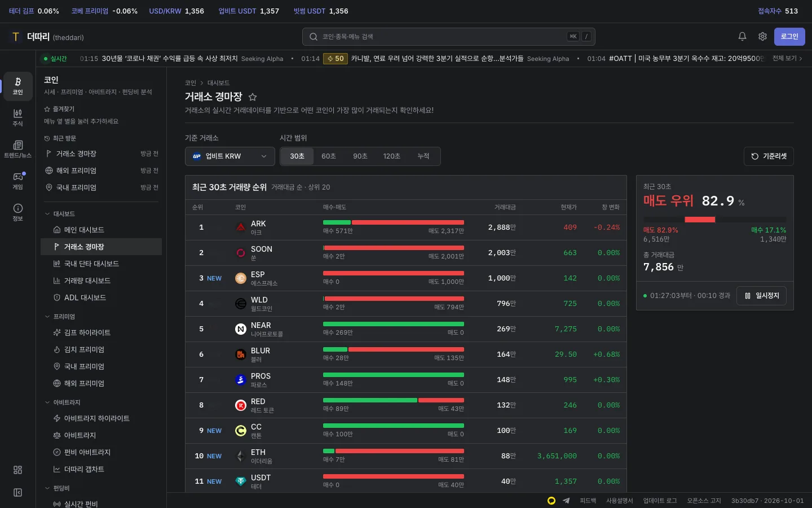Viewport: 812px width, 508px height.
Task: Click the PROS coin logo
Action: (241, 380)
